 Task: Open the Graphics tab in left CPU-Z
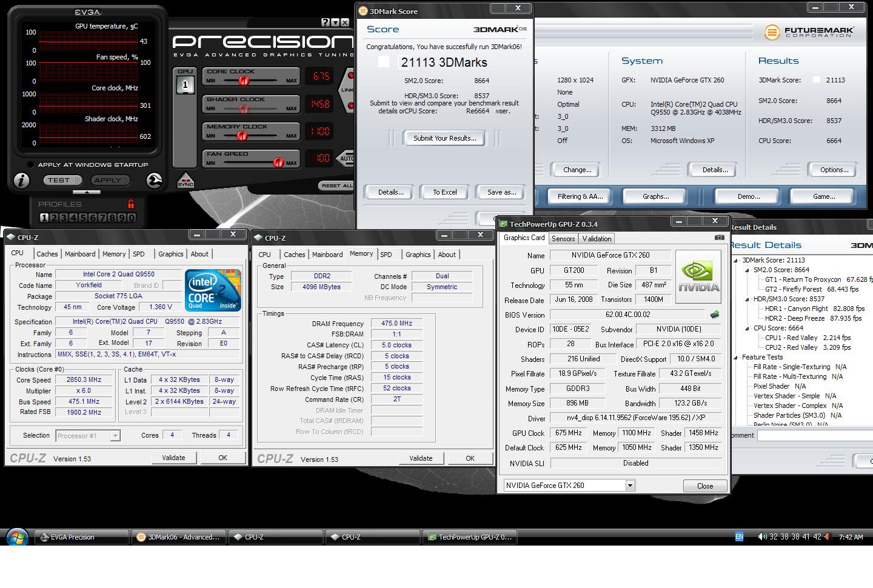pyautogui.click(x=170, y=254)
